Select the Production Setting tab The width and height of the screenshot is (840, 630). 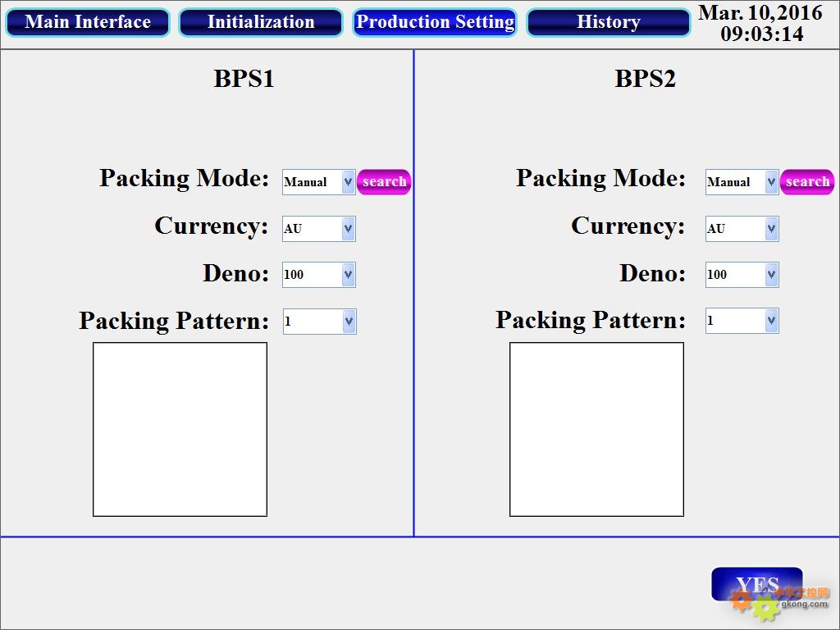pyautogui.click(x=435, y=22)
